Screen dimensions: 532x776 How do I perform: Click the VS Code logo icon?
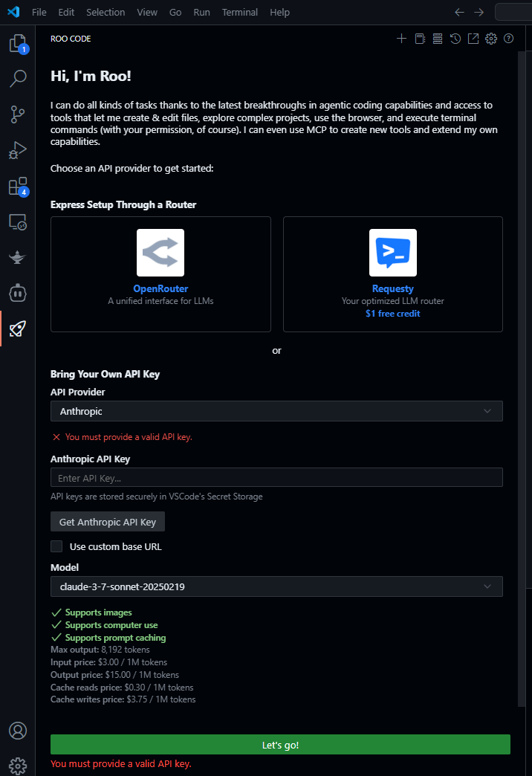tap(14, 12)
